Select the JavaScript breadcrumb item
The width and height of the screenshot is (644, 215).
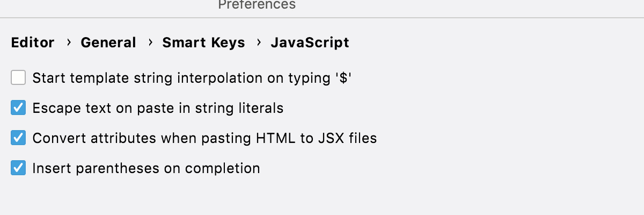coord(310,42)
